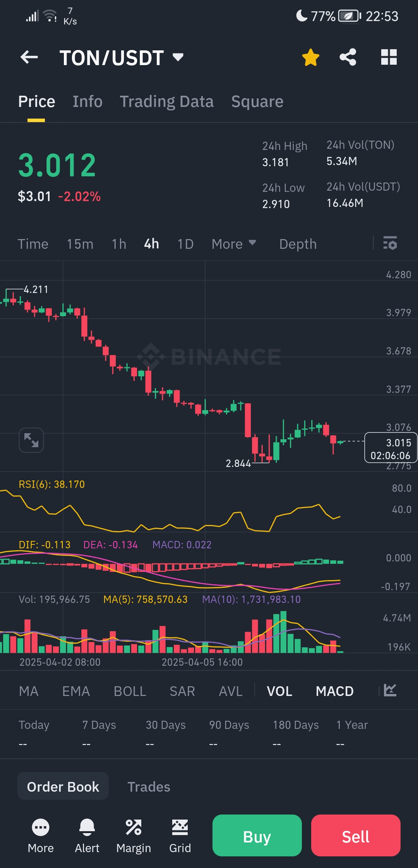Select the 4h chart interval
418x868 pixels.
tap(152, 244)
